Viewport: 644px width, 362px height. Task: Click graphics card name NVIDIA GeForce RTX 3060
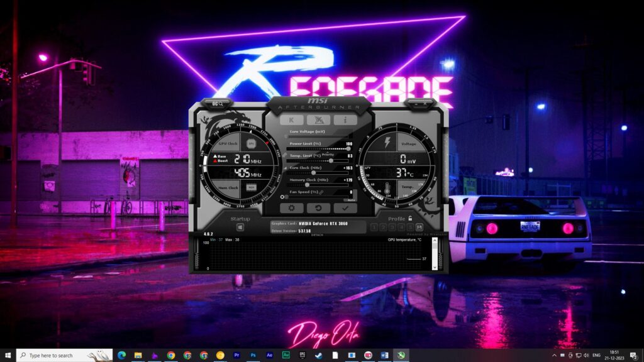coord(323,224)
